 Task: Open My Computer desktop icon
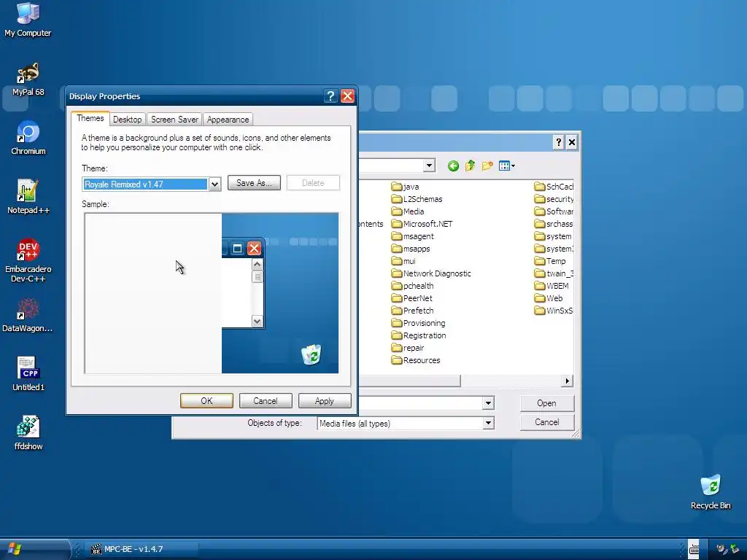28,19
